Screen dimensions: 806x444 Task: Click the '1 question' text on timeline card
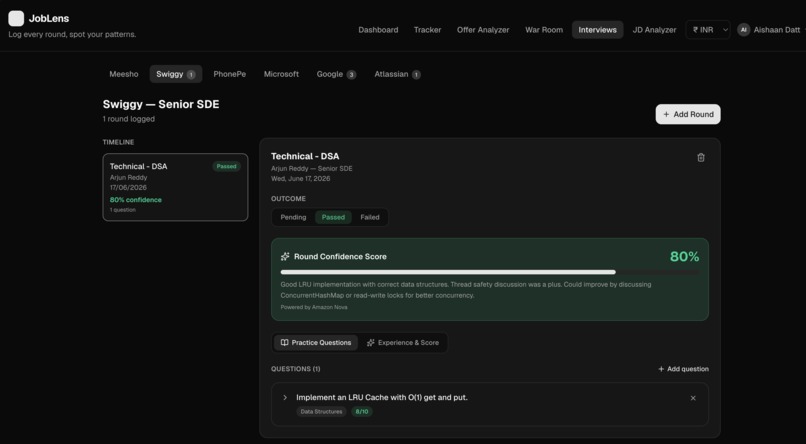[x=123, y=210]
